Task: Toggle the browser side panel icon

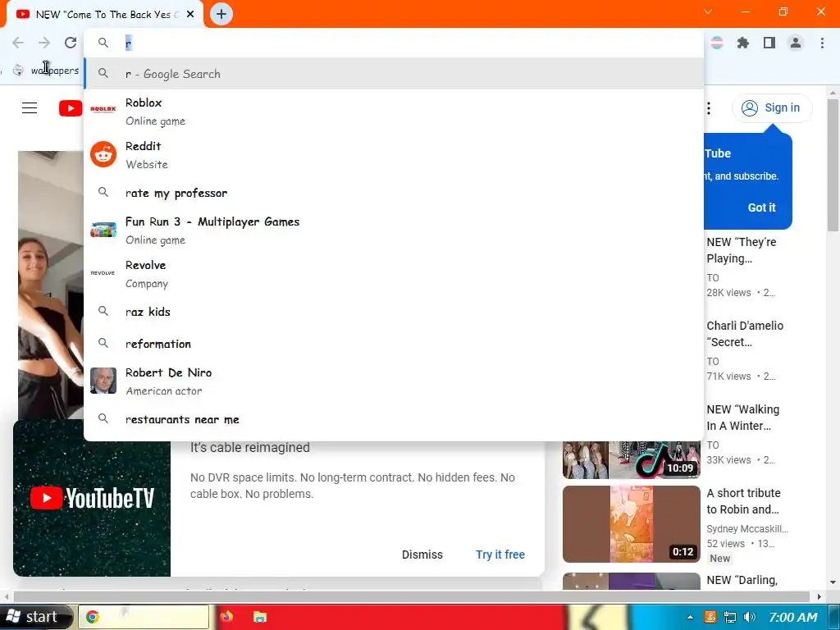Action: pos(769,43)
